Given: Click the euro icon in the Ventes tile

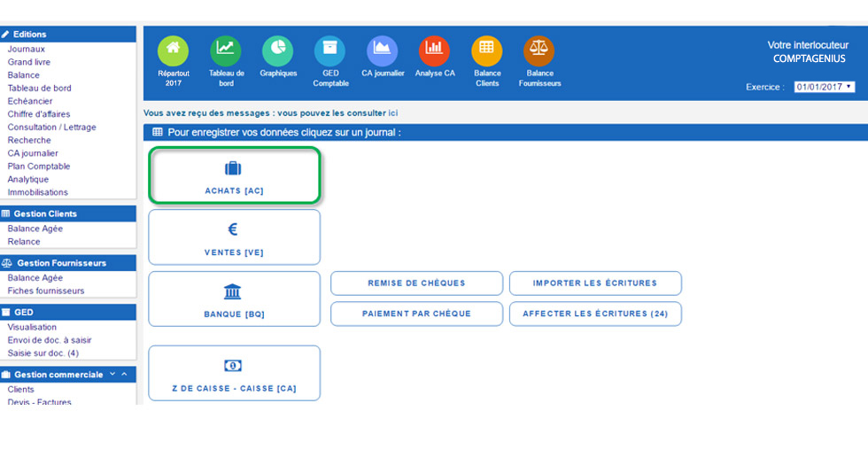Looking at the screenshot, I should point(233,229).
